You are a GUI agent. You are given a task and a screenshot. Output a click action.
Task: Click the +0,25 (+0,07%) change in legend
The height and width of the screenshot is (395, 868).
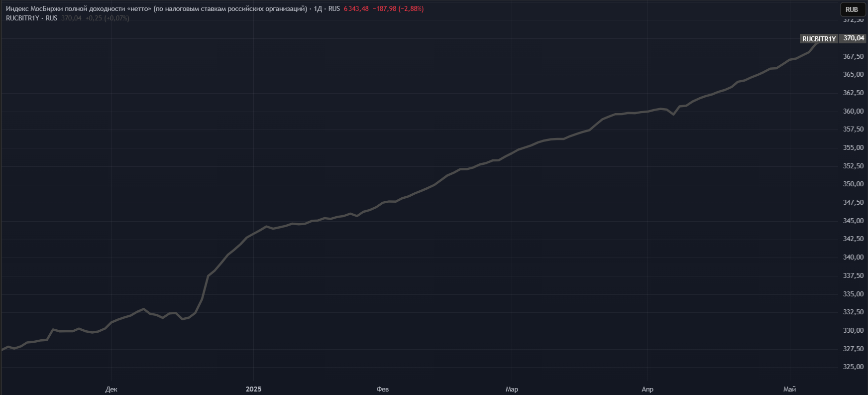[107, 18]
